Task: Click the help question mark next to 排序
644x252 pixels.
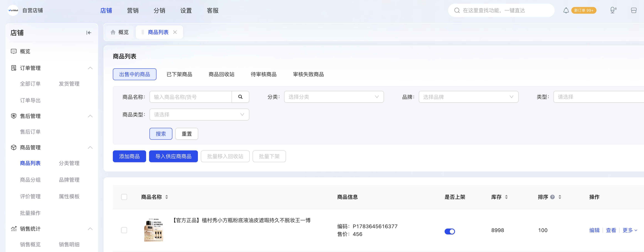Action: tap(552, 197)
